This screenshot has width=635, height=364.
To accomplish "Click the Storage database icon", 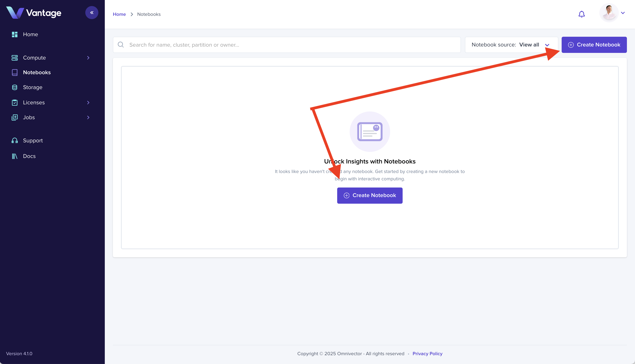I will click(15, 87).
